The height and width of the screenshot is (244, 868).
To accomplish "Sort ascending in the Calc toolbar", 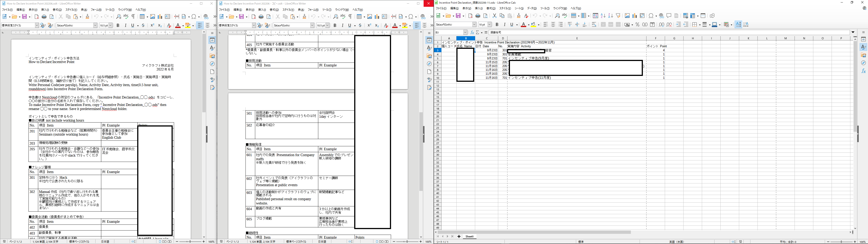I will pyautogui.click(x=603, y=16).
